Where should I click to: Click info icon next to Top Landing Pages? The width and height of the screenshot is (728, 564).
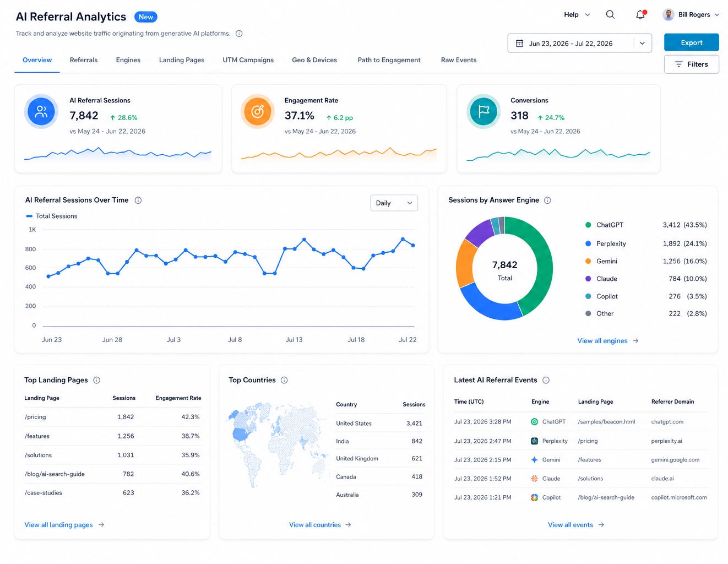(97, 380)
